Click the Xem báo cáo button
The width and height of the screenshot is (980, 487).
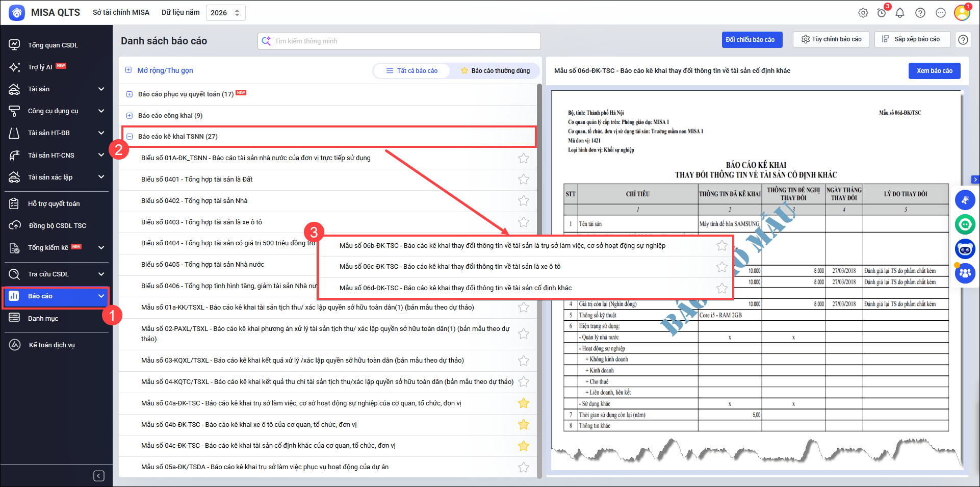pos(934,71)
